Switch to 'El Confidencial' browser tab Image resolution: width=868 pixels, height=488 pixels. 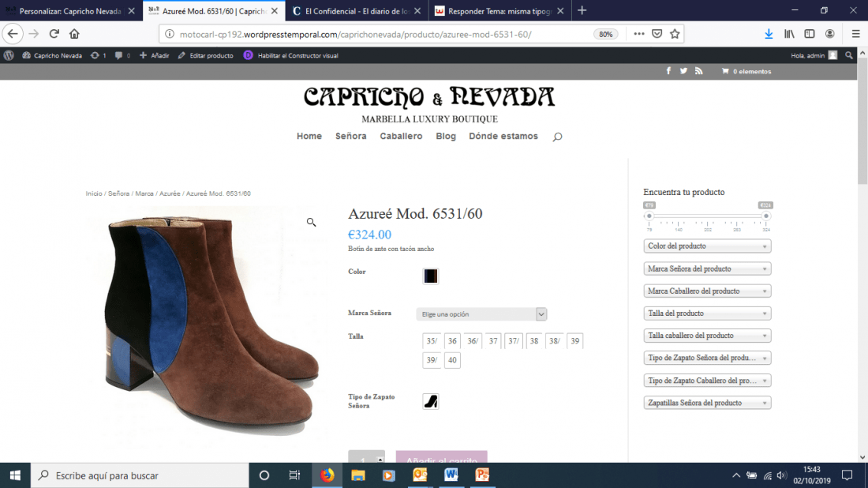pyautogui.click(x=357, y=11)
